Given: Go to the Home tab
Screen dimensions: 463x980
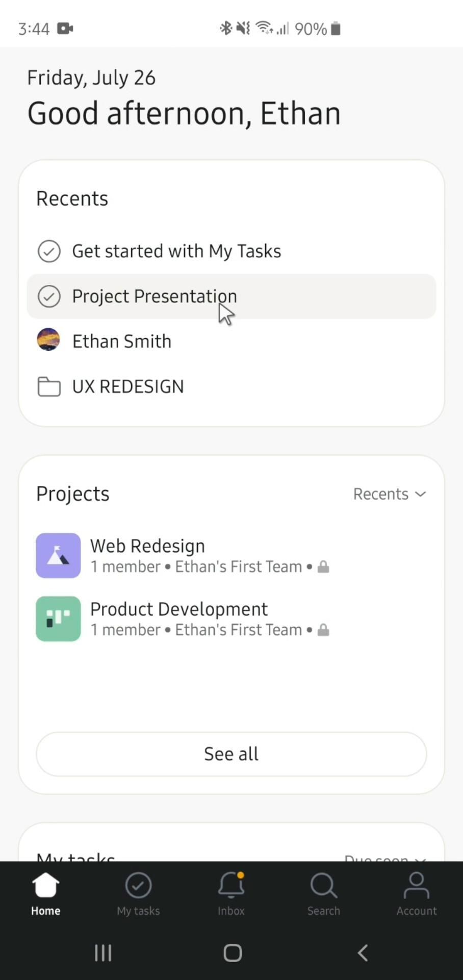Looking at the screenshot, I should [45, 893].
